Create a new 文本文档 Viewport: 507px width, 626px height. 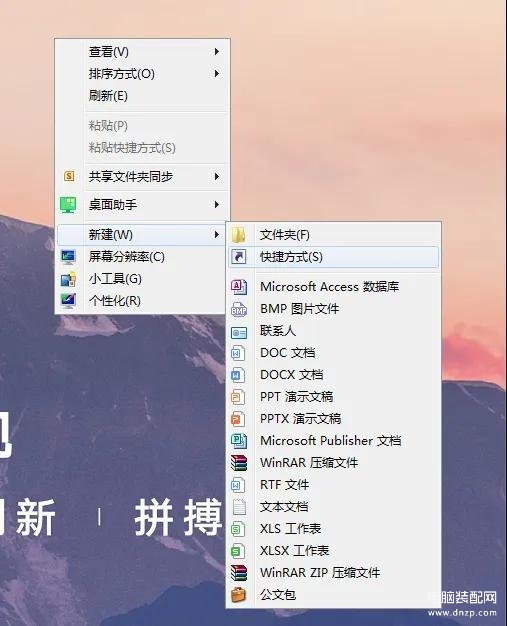pos(334,507)
